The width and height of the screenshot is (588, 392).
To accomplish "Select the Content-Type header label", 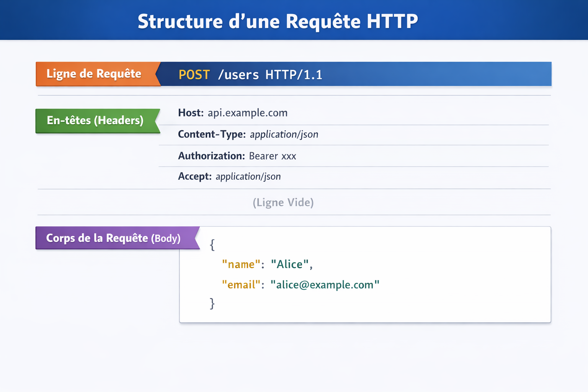I will [x=212, y=134].
